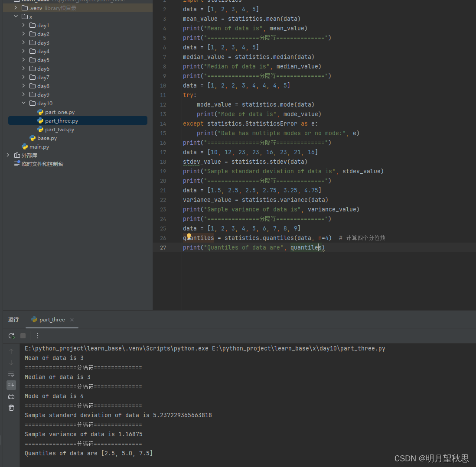
Task: Jump down the stack trace arrow
Action: coord(11,363)
